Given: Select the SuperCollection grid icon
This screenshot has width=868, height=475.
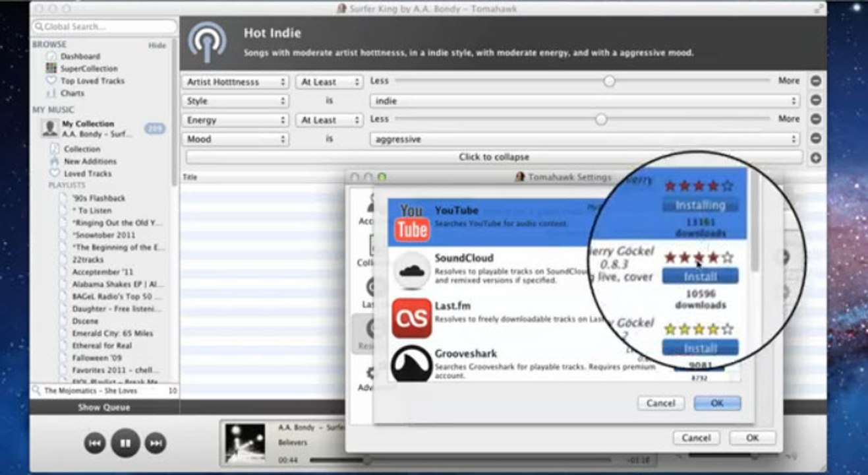Looking at the screenshot, I should [x=51, y=69].
